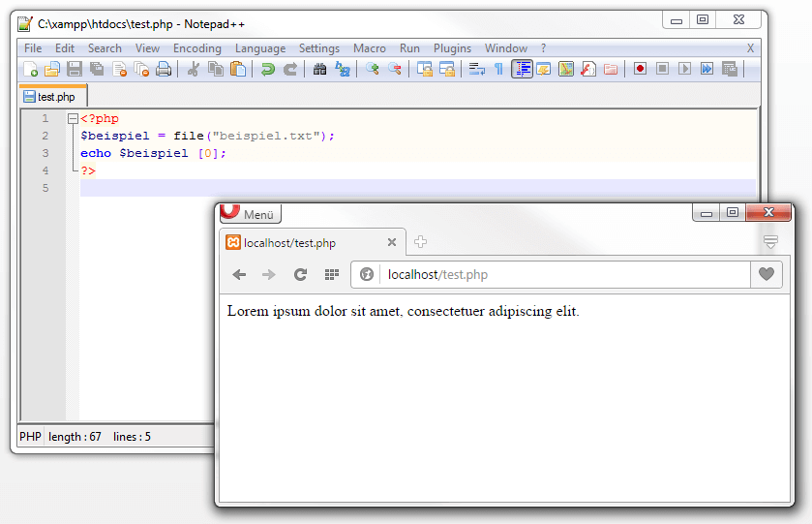Click the Save file icon
Screen dimensions: 812x524
[75, 69]
